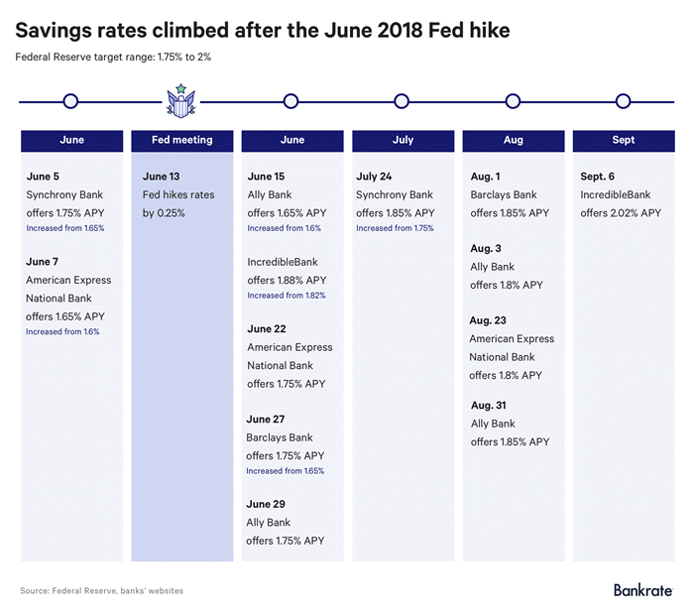
Task: Click the Source: Federal Reserve footer text
Action: pos(101,591)
